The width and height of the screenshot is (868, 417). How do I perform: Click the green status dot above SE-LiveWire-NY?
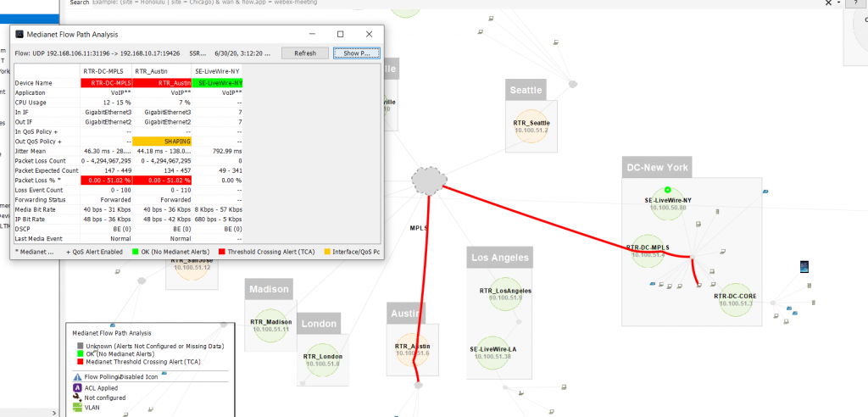[668, 189]
